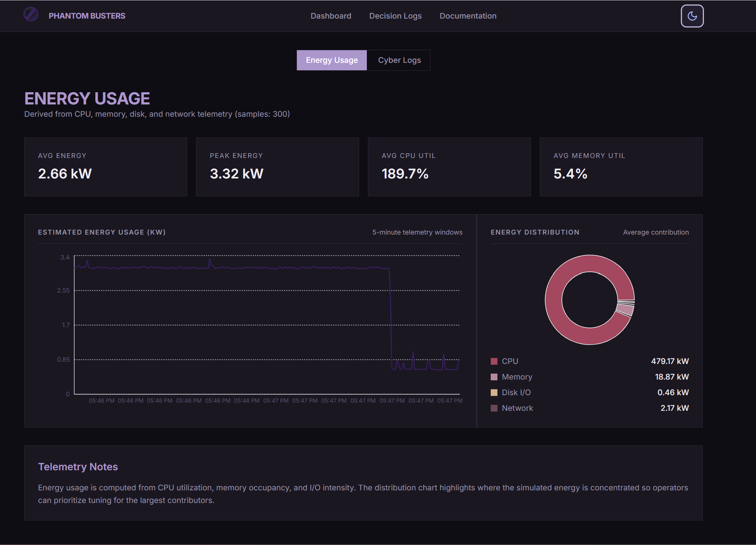
Task: Click the Disk I/O legend swatch
Action: tap(494, 393)
